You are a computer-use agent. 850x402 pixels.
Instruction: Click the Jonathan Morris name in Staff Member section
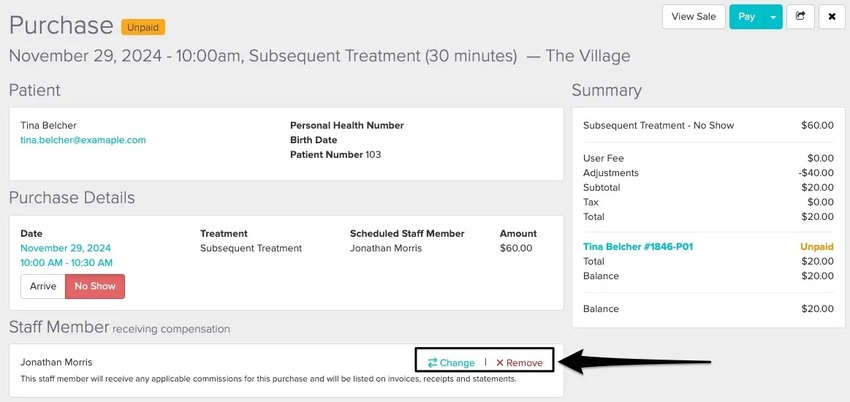click(56, 362)
